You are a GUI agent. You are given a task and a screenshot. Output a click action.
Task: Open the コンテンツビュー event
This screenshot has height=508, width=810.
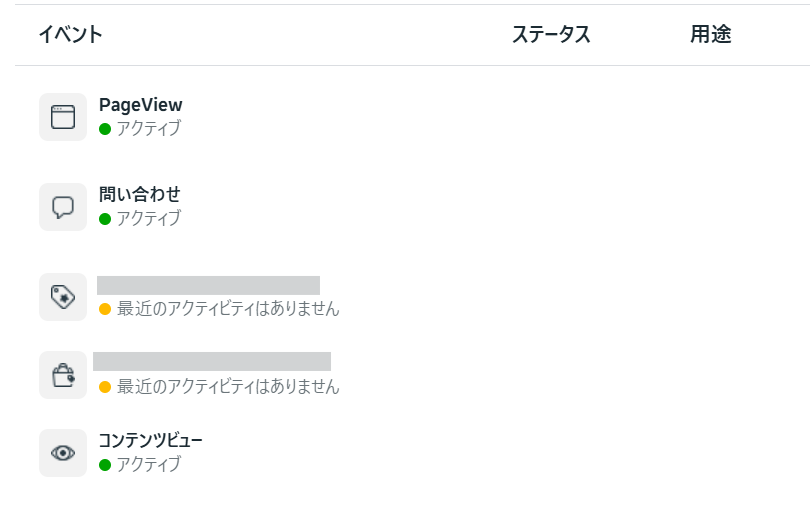(150, 441)
